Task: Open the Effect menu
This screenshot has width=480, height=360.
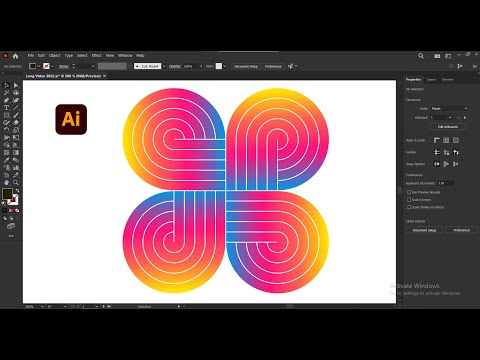Action: [96, 55]
